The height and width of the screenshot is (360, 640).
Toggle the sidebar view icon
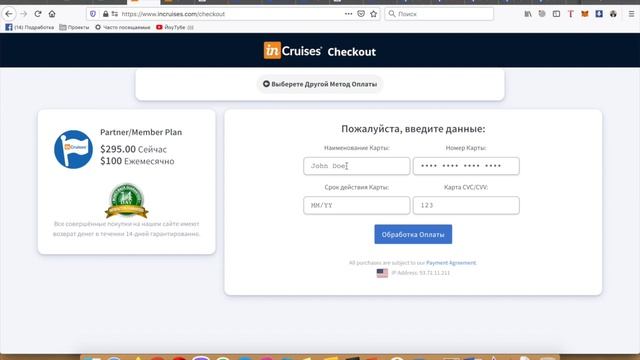click(556, 14)
